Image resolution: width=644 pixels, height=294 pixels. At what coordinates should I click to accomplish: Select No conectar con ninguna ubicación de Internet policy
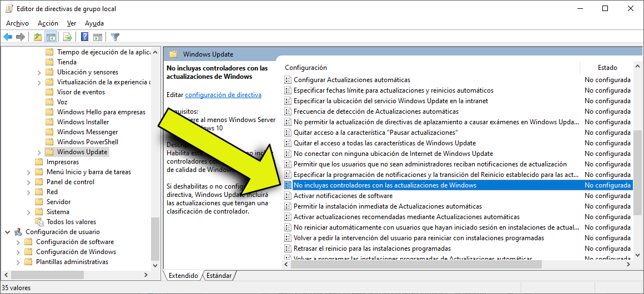pyautogui.click(x=393, y=154)
